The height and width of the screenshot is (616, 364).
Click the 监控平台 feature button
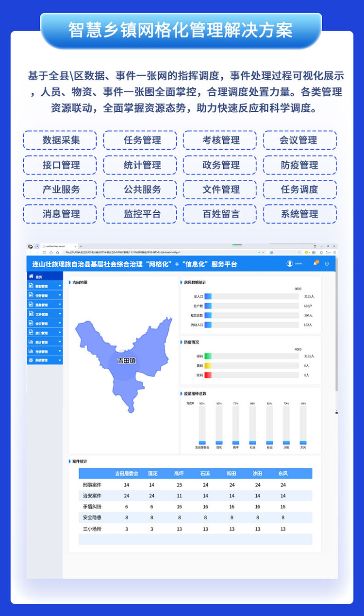coord(142,214)
